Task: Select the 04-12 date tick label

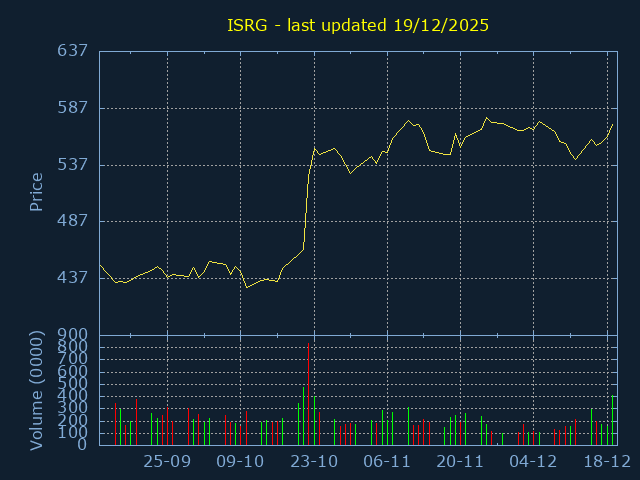Action: point(533,462)
